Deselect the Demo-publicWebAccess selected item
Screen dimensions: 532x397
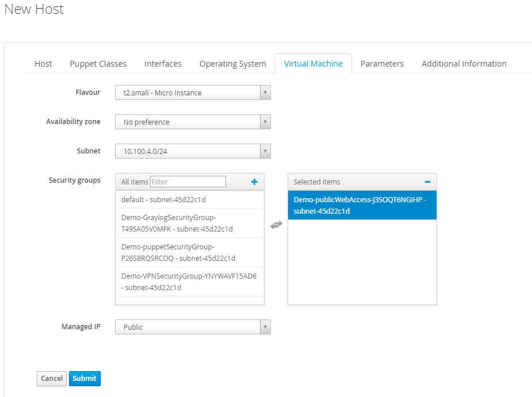[x=362, y=206]
